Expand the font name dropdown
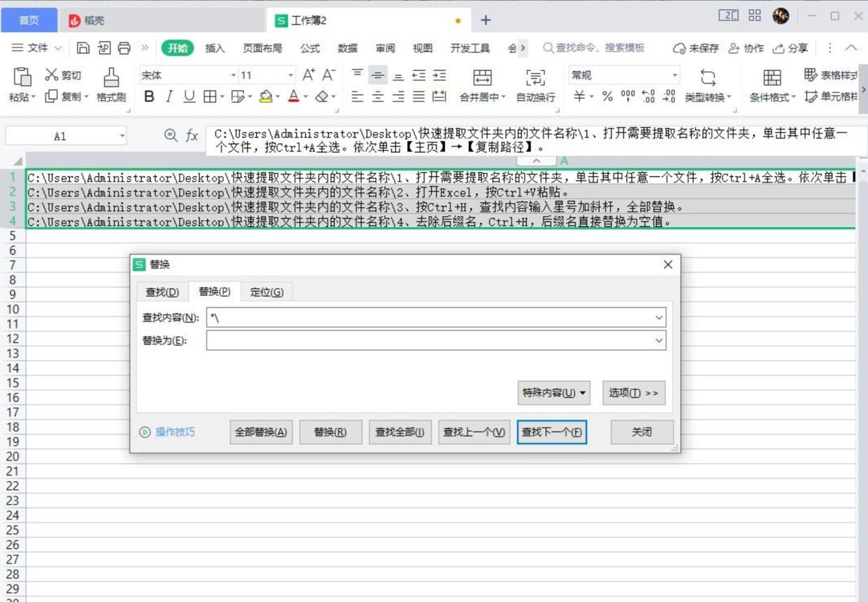Image resolution: width=868 pixels, height=602 pixels. (233, 75)
